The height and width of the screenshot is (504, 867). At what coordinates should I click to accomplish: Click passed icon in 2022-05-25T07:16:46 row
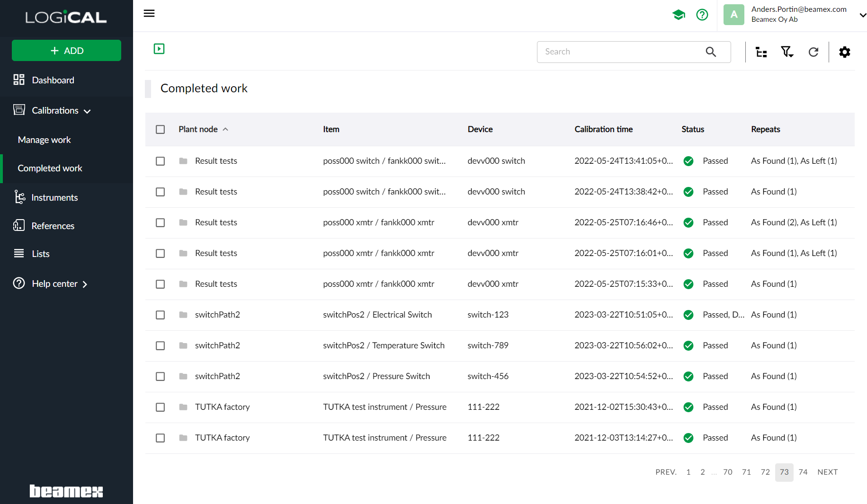688,222
